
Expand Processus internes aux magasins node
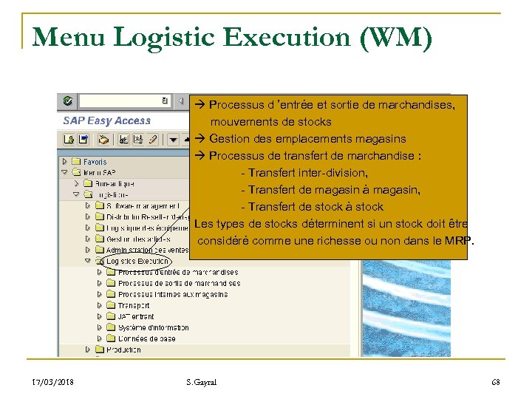[99, 294]
